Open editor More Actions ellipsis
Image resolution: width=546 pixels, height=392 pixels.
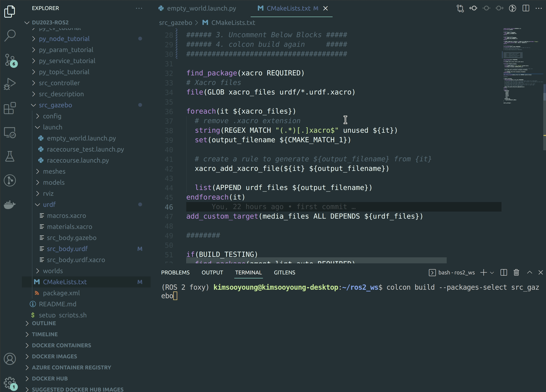click(x=539, y=9)
